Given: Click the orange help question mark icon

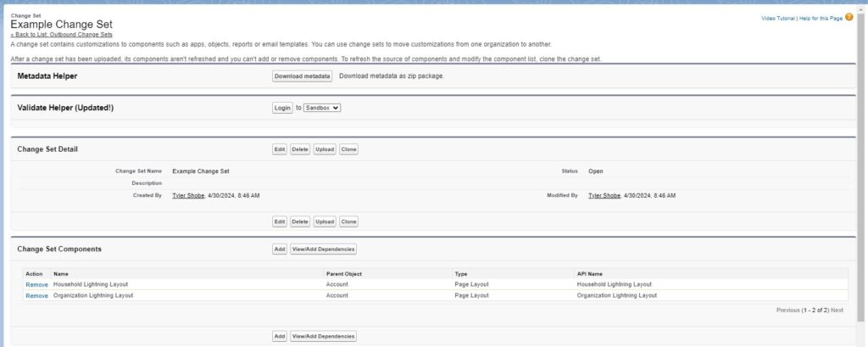Looking at the screenshot, I should coord(849,18).
